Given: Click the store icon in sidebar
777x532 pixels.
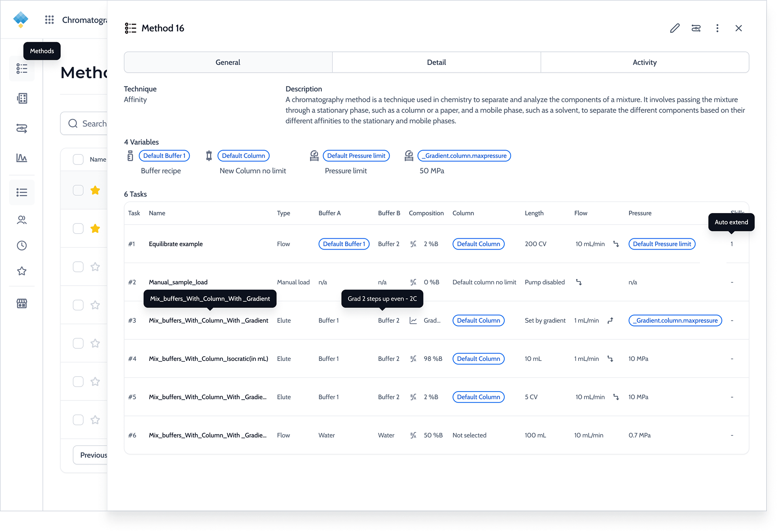Looking at the screenshot, I should coord(22,303).
